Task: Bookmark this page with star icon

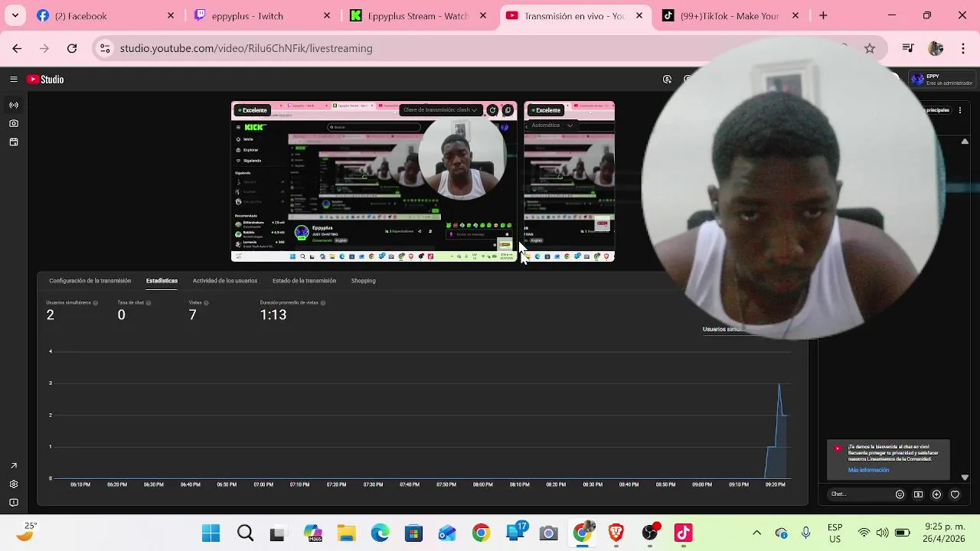Action: [870, 48]
